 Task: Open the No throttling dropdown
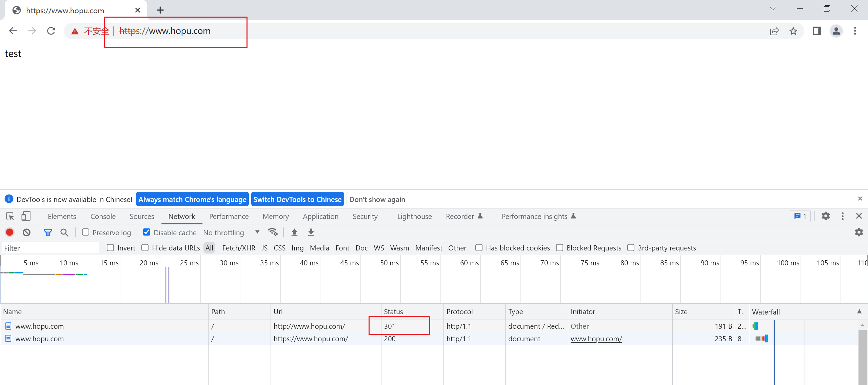click(231, 232)
